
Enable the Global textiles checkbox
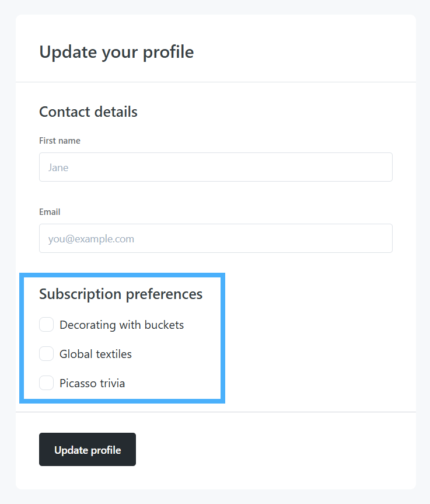[47, 354]
